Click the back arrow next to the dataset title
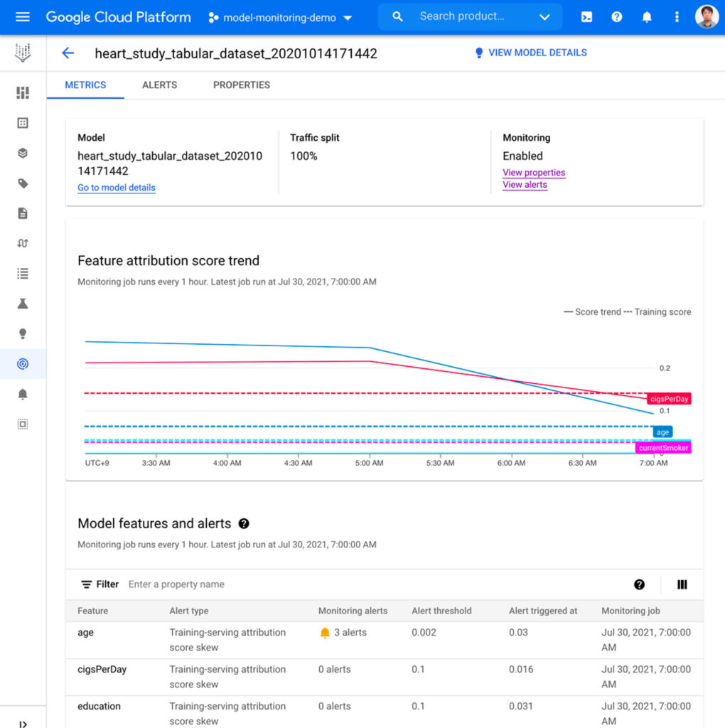 pyautogui.click(x=68, y=53)
